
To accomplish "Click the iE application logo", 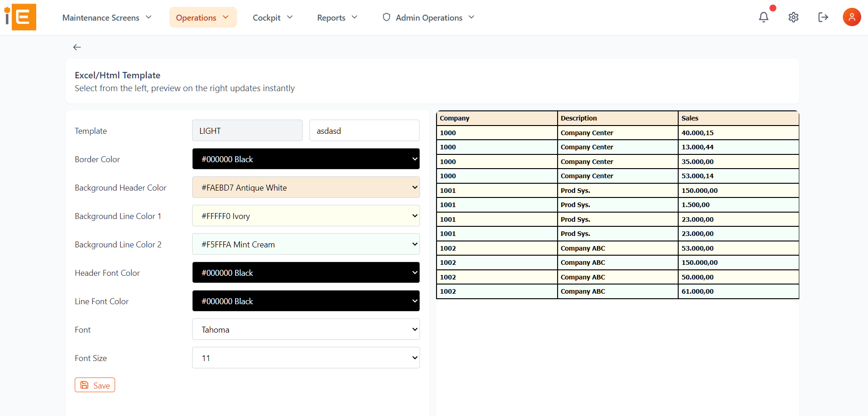I will click(x=20, y=17).
